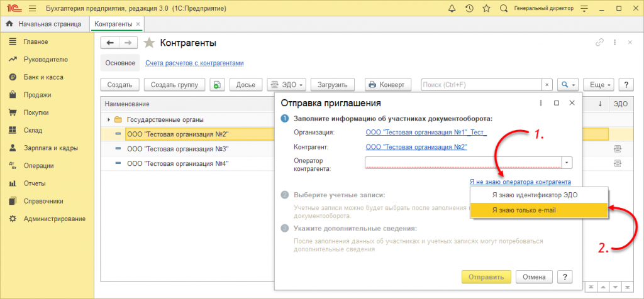Click the back navigation arrow
The image size is (644, 299).
[x=109, y=43]
